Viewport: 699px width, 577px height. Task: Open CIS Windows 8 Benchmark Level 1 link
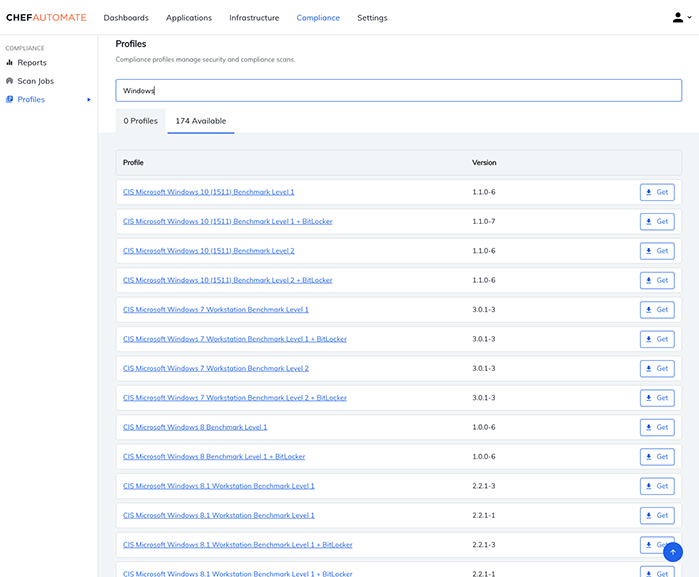click(x=195, y=427)
